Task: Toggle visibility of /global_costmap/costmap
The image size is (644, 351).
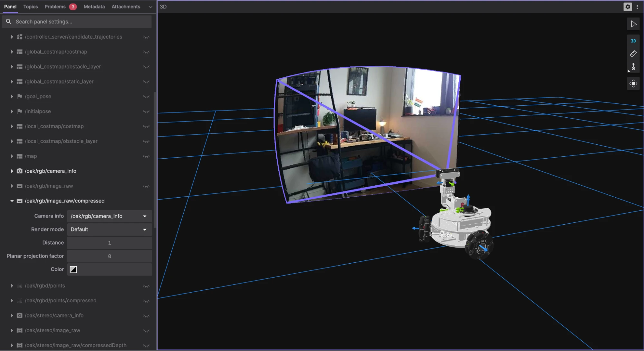Action: tap(146, 52)
